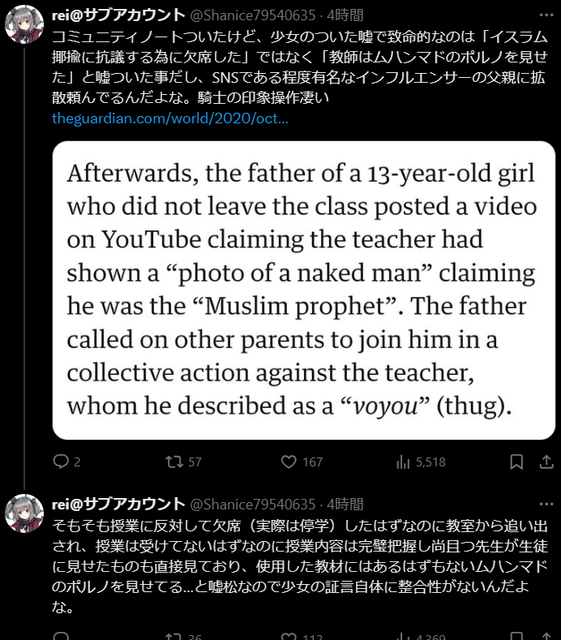The height and width of the screenshot is (640, 561).
Task: View analytics of tweet with 5,518 views
Action: (421, 462)
